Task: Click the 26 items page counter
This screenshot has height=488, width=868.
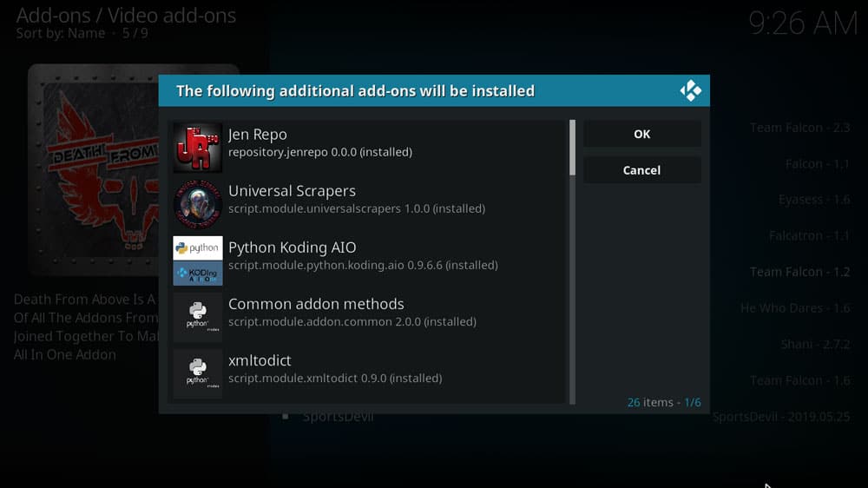Action: tap(664, 402)
